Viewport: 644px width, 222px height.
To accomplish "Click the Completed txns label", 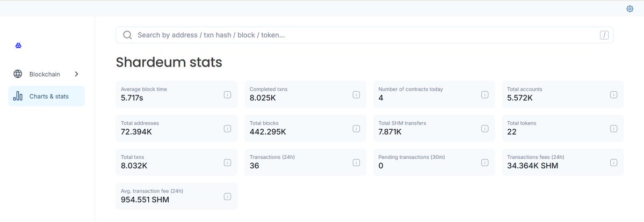I will (x=269, y=89).
